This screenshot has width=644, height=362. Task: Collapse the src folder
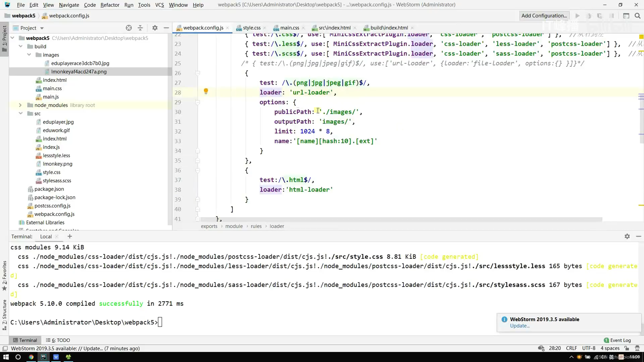(x=21, y=113)
